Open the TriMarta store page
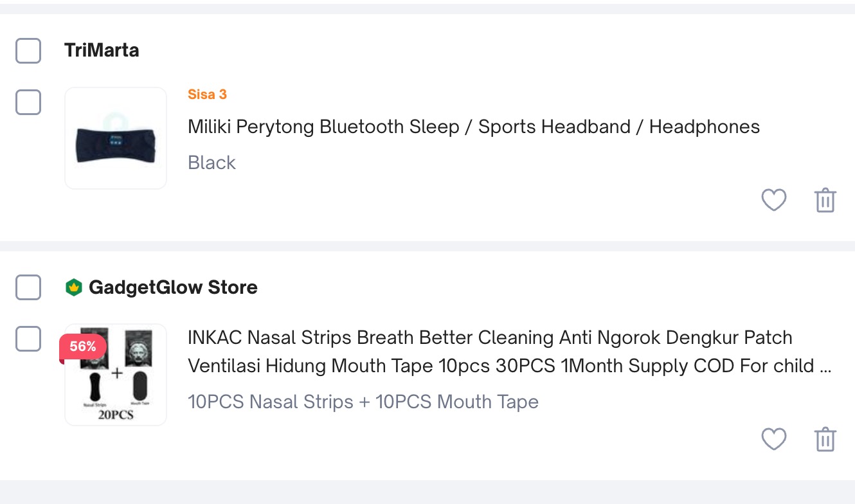Screen dimensions: 855x504 click(102, 50)
